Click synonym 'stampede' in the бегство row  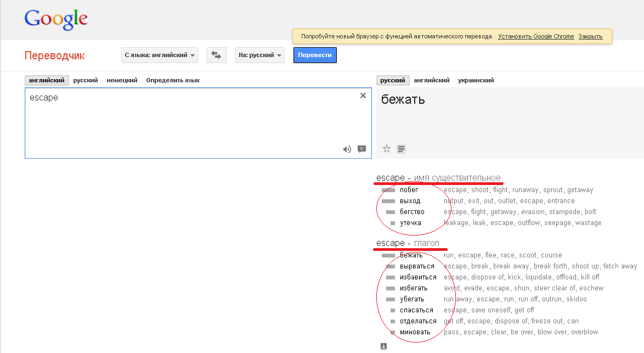564,212
